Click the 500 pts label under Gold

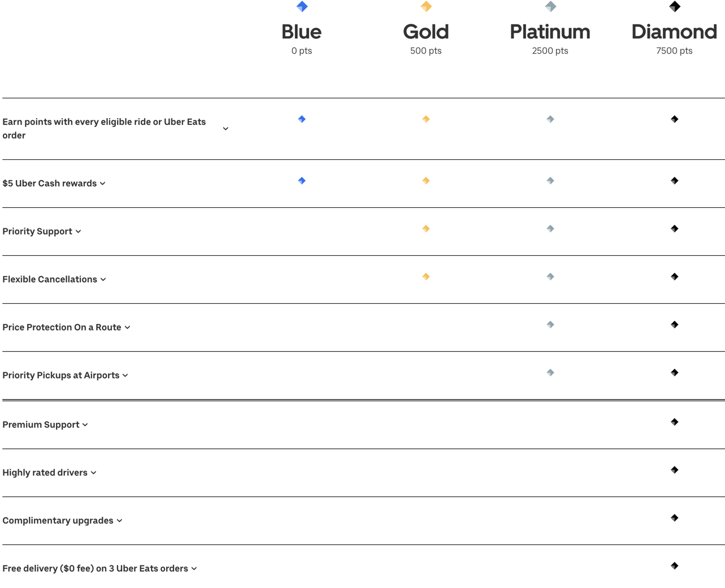(426, 51)
